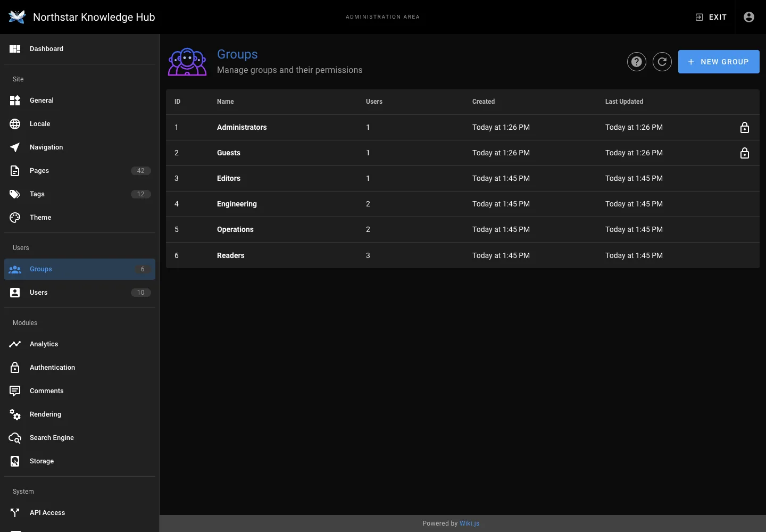Open Analytics module label
The height and width of the screenshot is (532, 766).
44,344
